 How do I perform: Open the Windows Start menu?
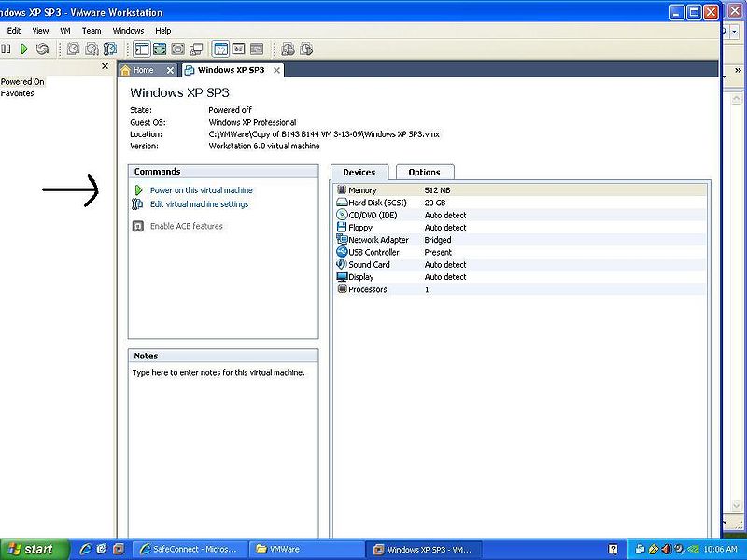34,550
